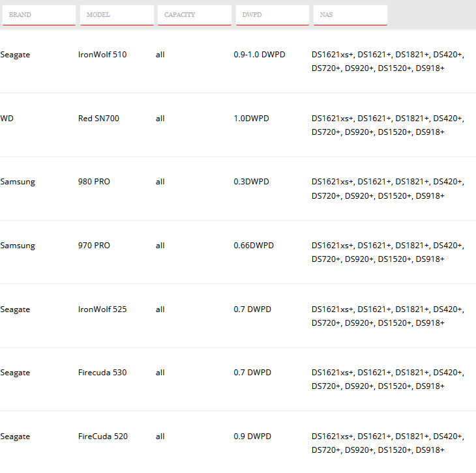476x473 pixels.
Task: Select the Firecuda 530 model cell
Action: tap(102, 373)
